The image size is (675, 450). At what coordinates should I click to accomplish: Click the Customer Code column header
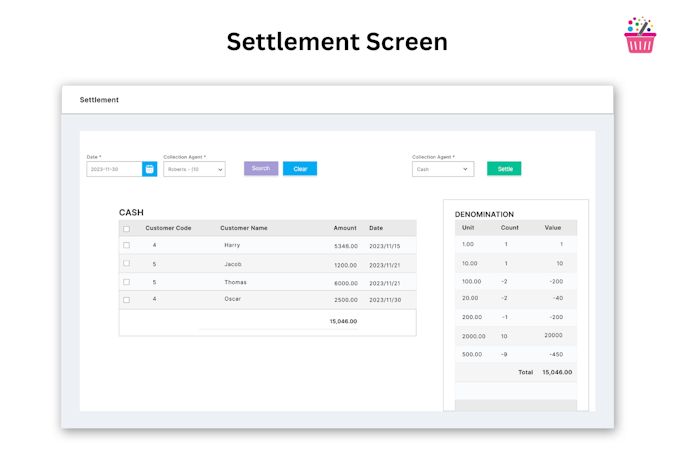[168, 228]
